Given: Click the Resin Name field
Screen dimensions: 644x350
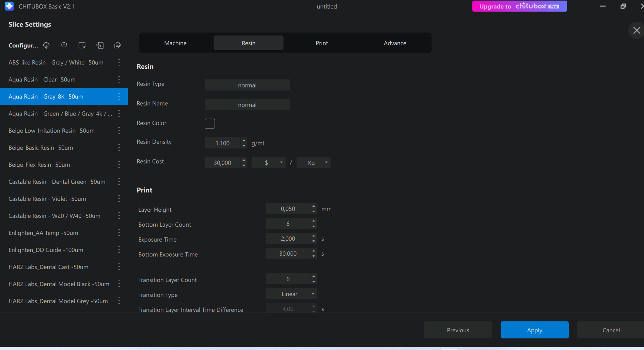Looking at the screenshot, I should coord(247,105).
